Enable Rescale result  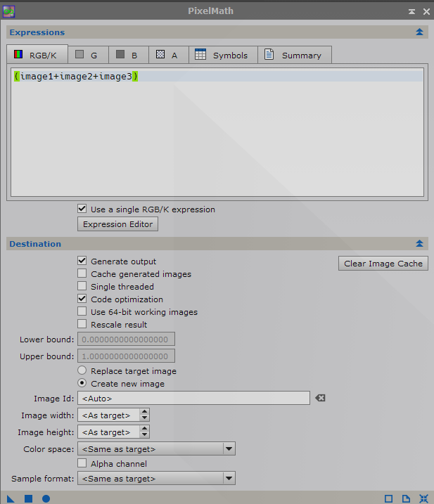click(82, 324)
